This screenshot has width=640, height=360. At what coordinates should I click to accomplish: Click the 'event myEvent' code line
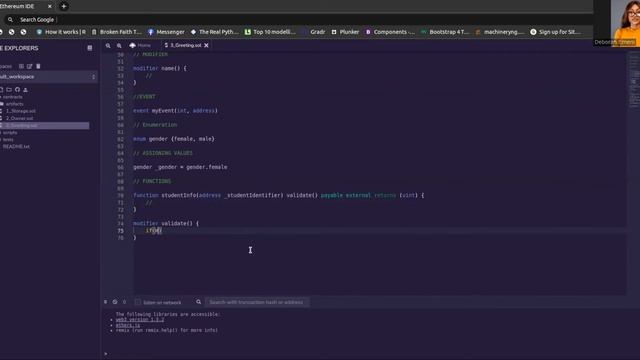pos(175,111)
